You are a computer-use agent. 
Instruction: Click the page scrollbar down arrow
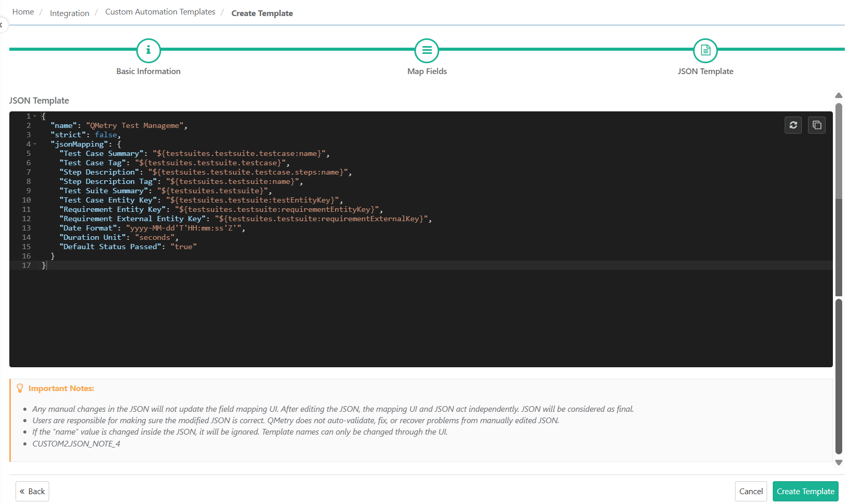[x=839, y=463]
